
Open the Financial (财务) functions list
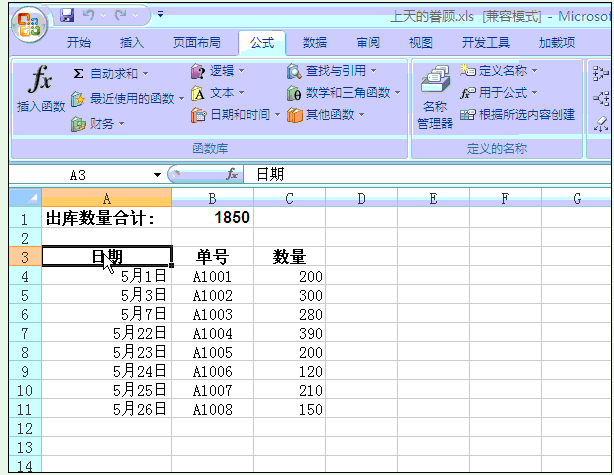pyautogui.click(x=98, y=124)
